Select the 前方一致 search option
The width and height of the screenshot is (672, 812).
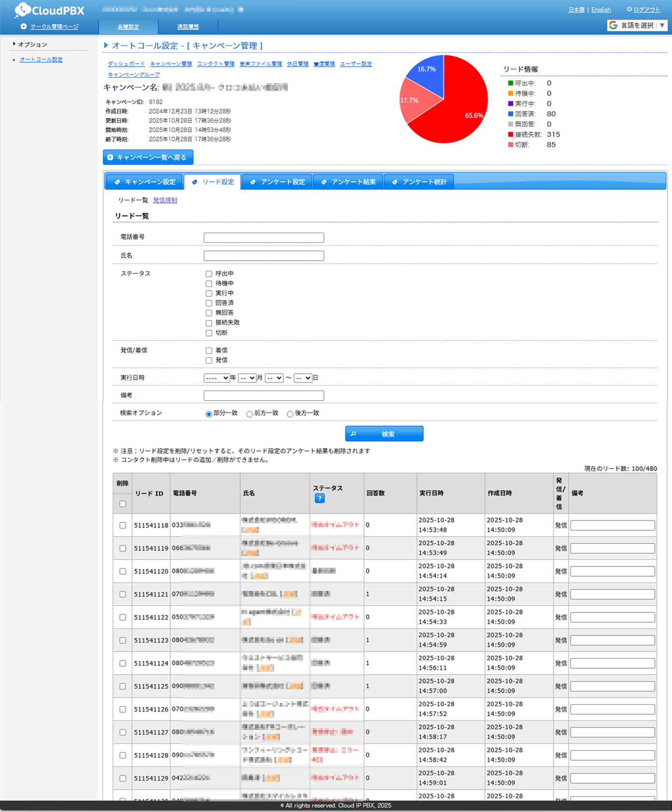point(250,414)
